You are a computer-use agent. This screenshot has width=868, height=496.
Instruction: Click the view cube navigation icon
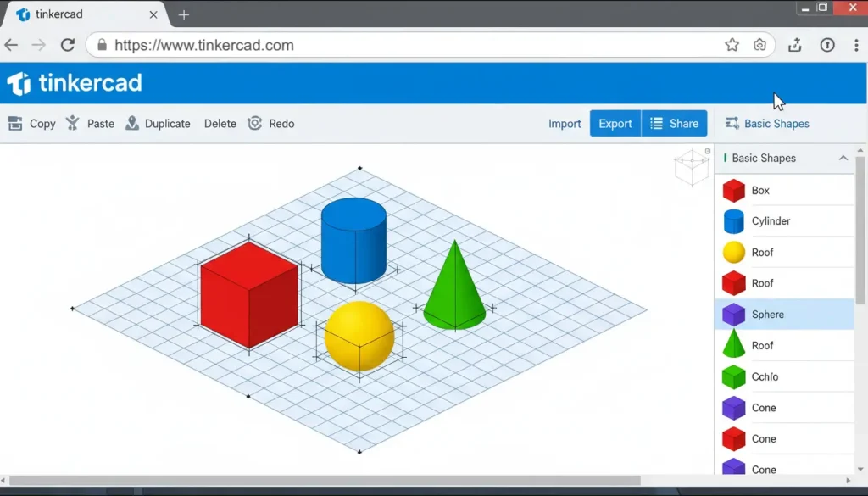tap(692, 167)
